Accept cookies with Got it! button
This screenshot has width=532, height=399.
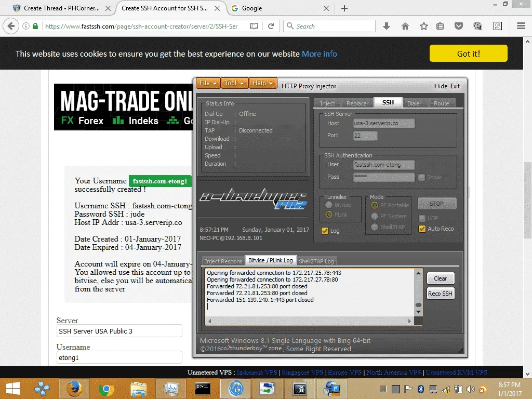(468, 54)
